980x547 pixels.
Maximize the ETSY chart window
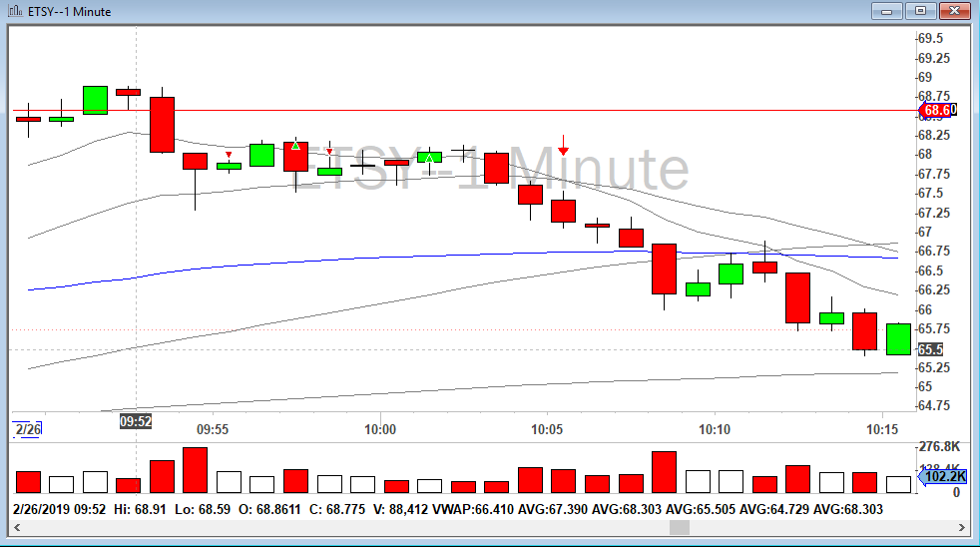coord(920,11)
